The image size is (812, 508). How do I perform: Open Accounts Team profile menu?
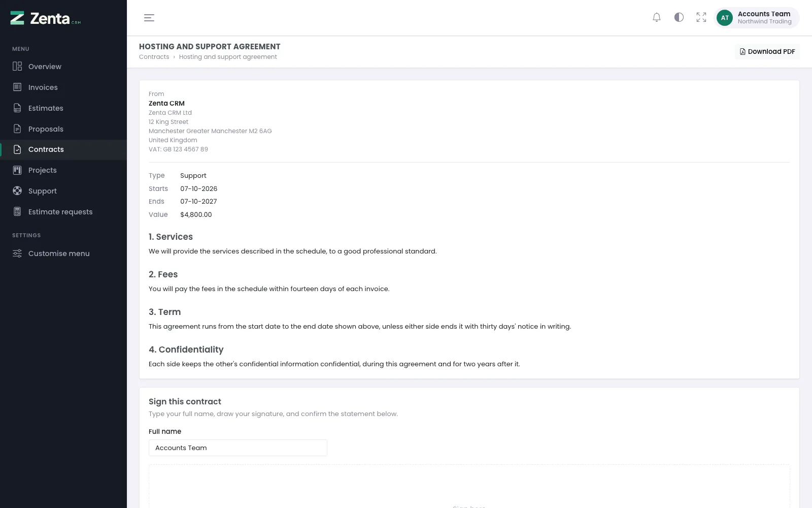coord(757,18)
